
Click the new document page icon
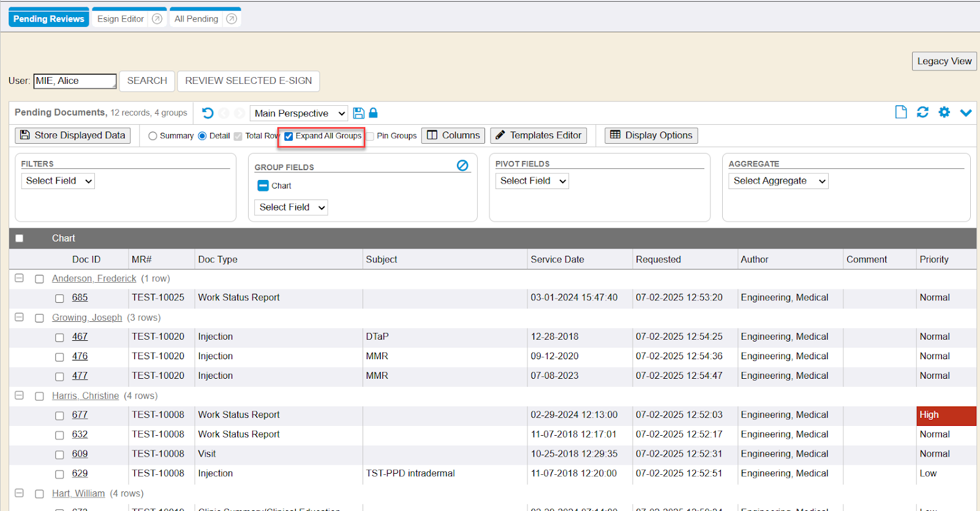pyautogui.click(x=901, y=112)
